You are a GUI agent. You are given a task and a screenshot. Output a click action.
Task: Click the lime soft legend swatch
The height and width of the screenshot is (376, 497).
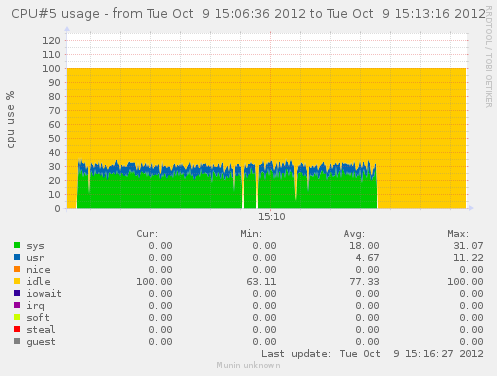(x=17, y=317)
